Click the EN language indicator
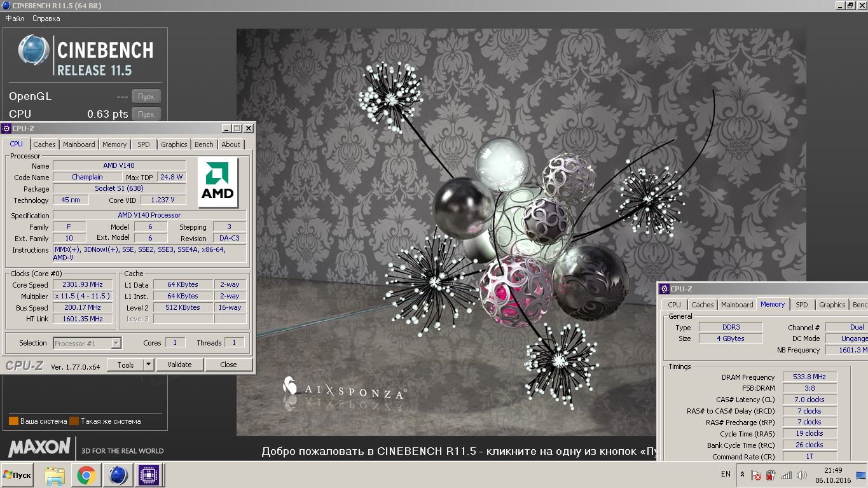 726,474
